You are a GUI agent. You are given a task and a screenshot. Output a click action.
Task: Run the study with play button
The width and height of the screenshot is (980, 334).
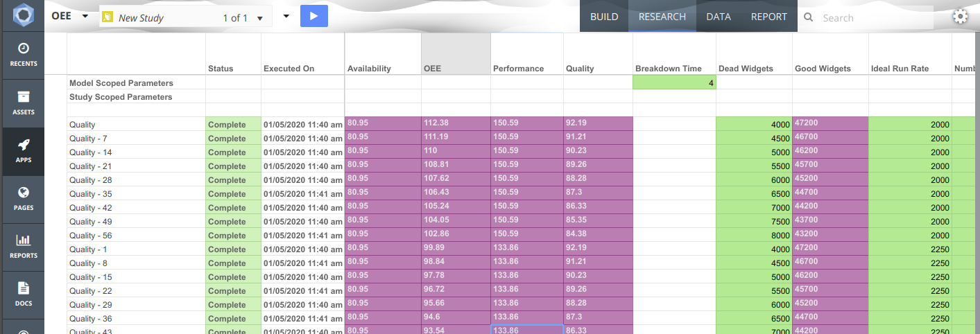pyautogui.click(x=313, y=17)
